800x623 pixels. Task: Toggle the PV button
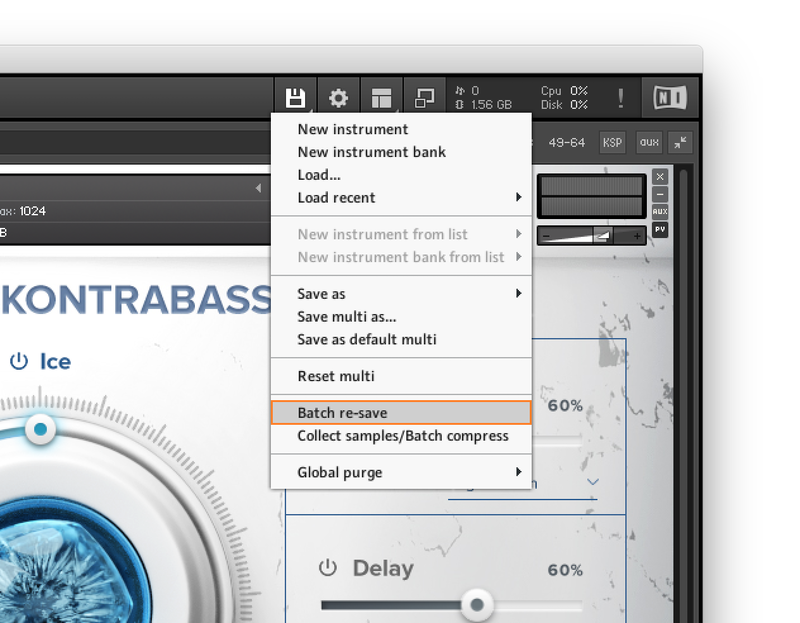(x=660, y=229)
